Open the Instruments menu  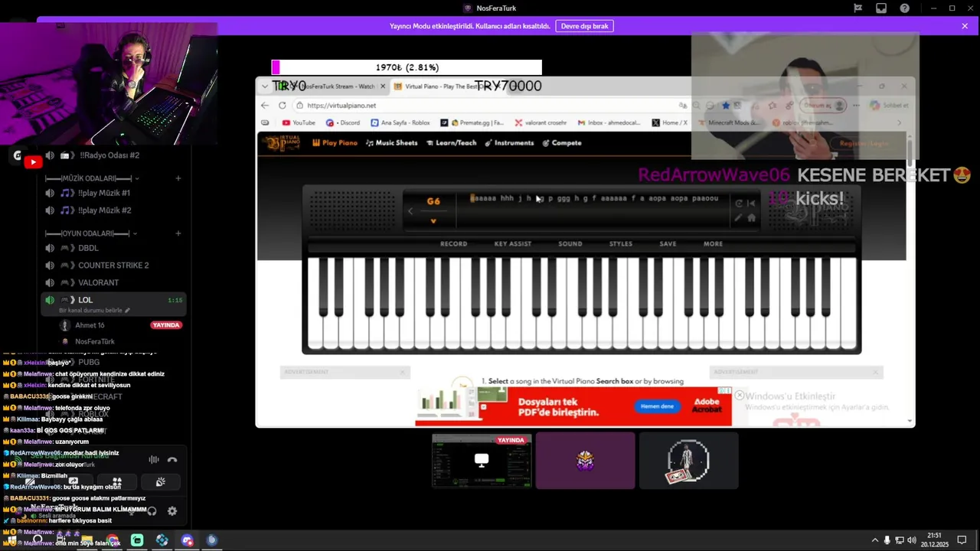(x=509, y=143)
